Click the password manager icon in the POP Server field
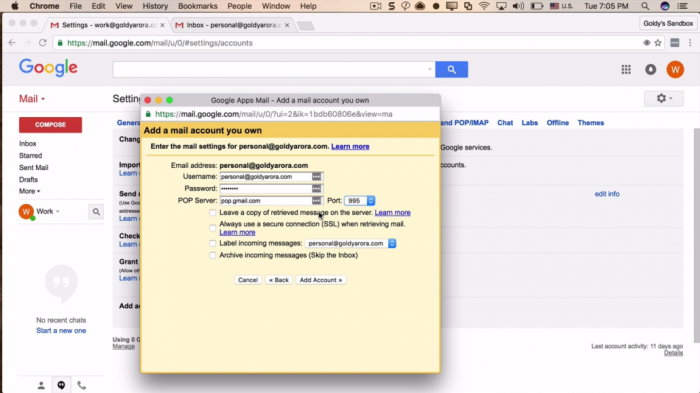Screen dimensions: 700x393 (x=316, y=201)
